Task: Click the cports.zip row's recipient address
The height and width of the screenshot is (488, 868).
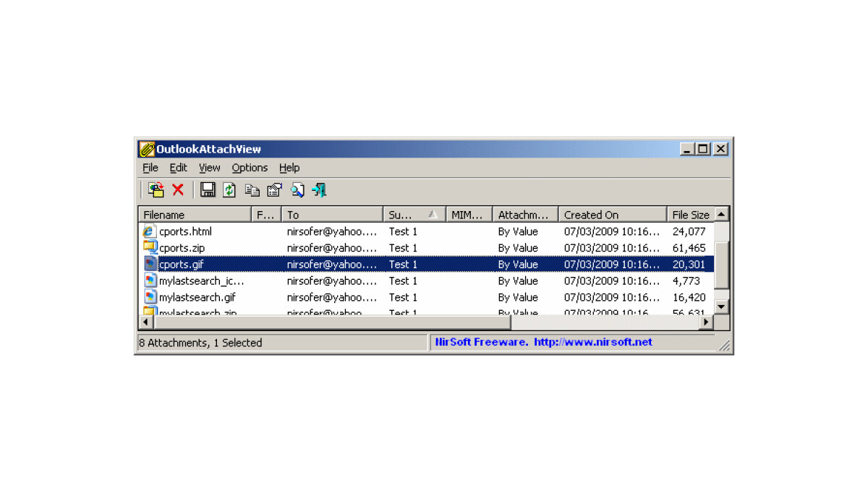Action: [332, 248]
